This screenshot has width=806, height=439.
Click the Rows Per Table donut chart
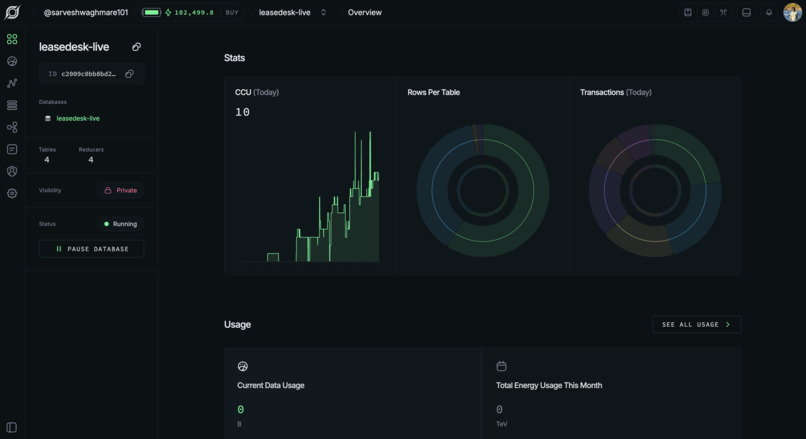pos(482,190)
